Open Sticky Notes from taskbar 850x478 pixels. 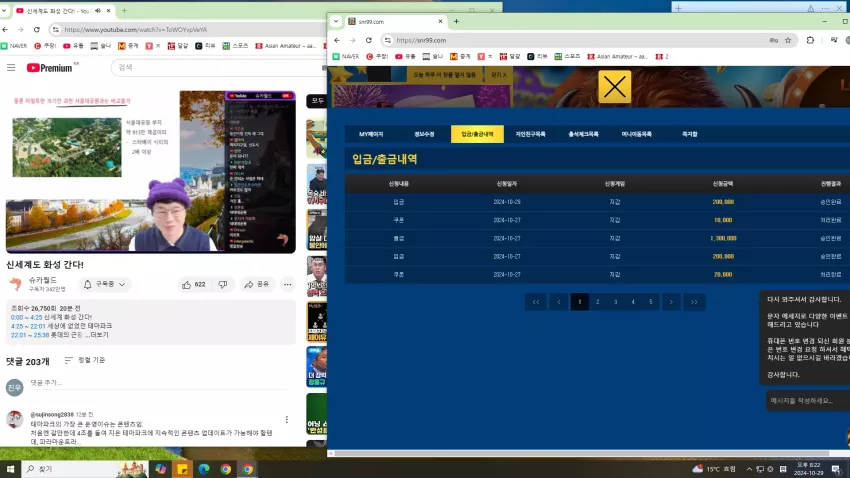(x=182, y=469)
